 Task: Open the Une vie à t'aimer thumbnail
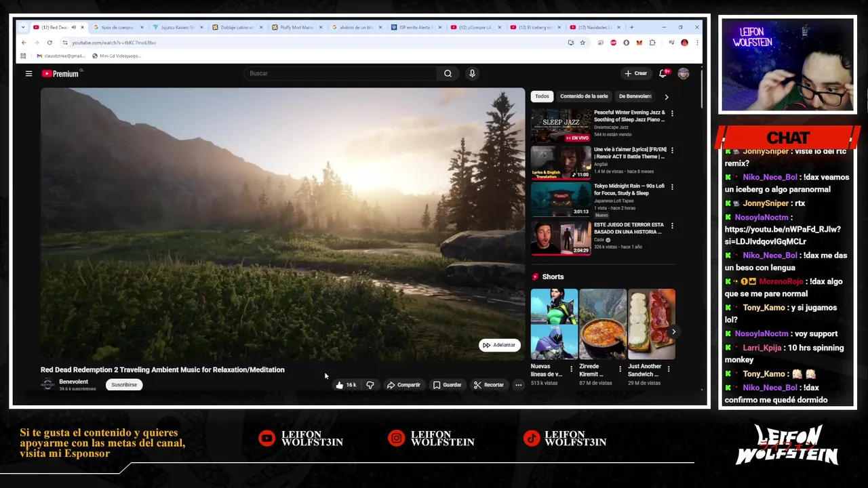(561, 163)
